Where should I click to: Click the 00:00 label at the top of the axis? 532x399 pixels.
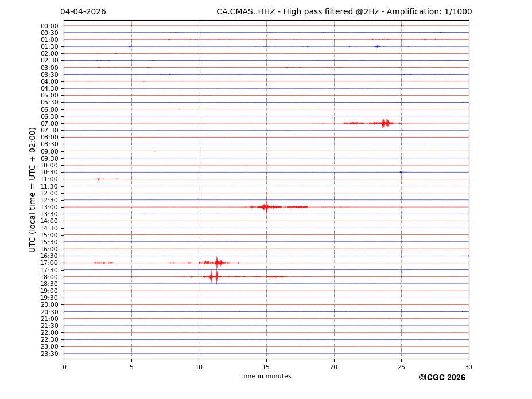coord(49,26)
